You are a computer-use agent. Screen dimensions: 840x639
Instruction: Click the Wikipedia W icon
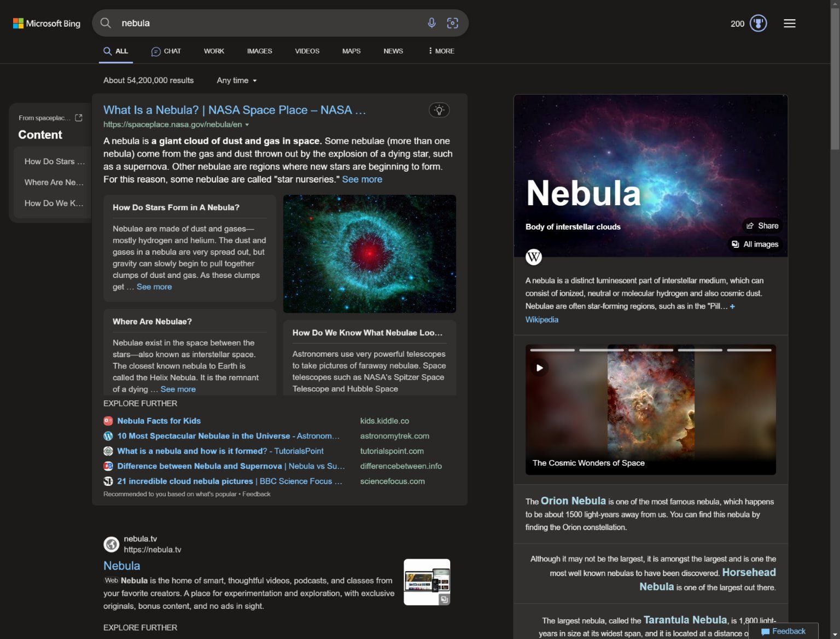[534, 257]
